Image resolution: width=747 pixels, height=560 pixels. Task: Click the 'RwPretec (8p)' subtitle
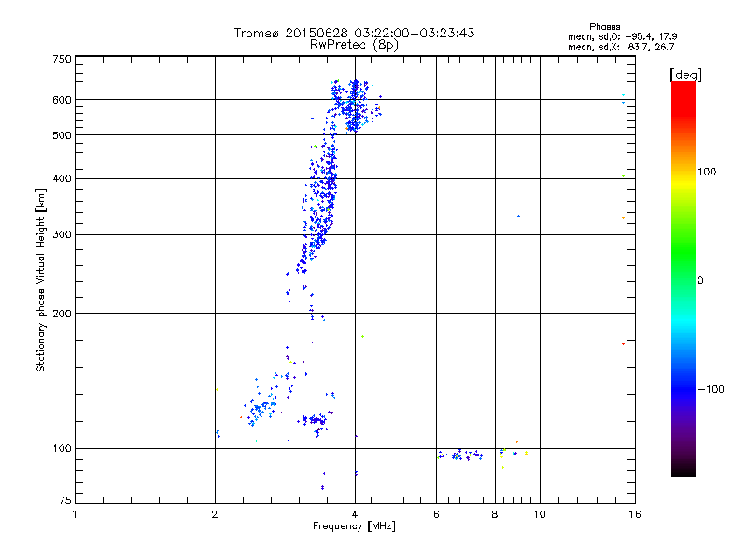click(354, 45)
